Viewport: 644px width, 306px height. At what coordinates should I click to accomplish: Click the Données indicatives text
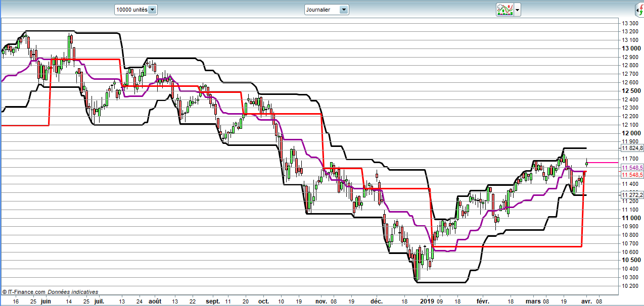click(73, 292)
